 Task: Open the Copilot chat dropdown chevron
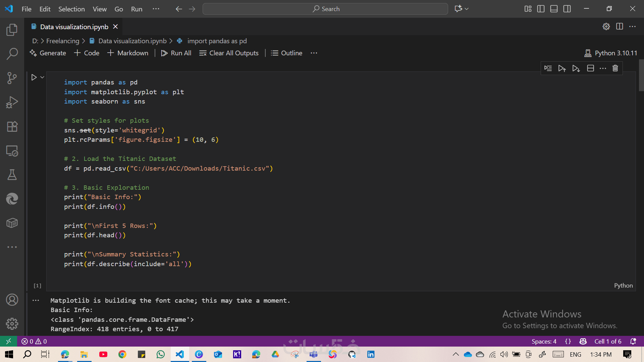(x=467, y=9)
